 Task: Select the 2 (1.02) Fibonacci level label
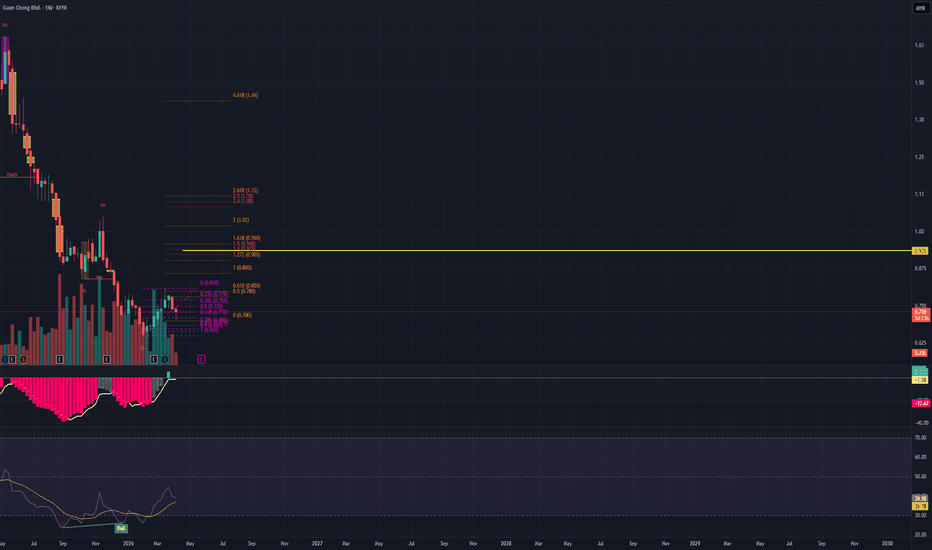click(x=241, y=220)
